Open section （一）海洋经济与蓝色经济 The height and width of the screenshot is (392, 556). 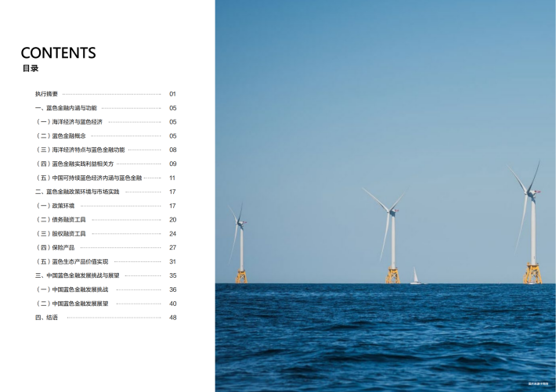(69, 122)
